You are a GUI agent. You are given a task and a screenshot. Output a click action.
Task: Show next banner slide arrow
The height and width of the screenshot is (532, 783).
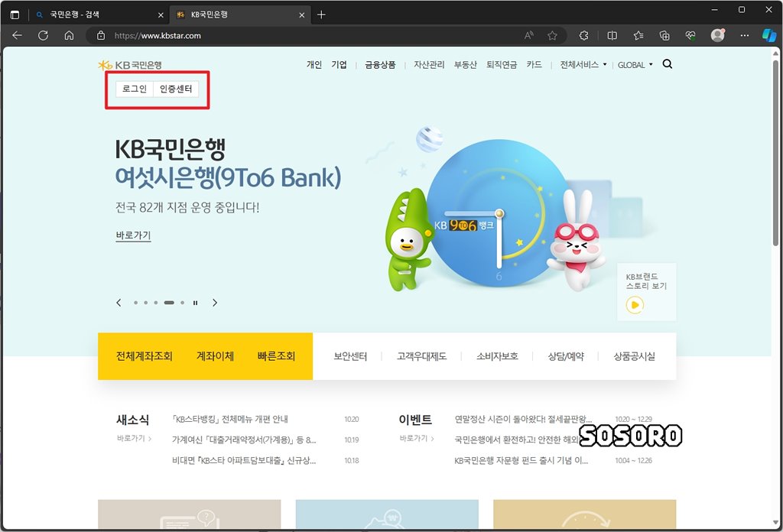click(x=215, y=303)
